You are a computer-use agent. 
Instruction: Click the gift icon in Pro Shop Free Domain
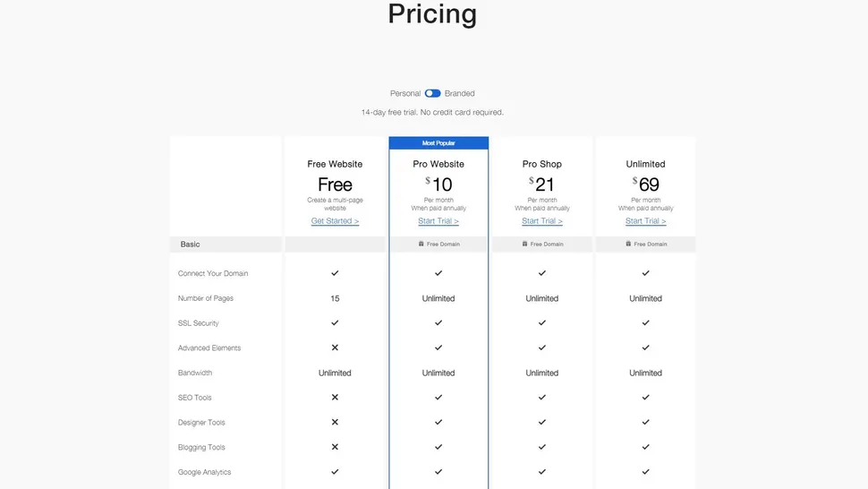(524, 244)
